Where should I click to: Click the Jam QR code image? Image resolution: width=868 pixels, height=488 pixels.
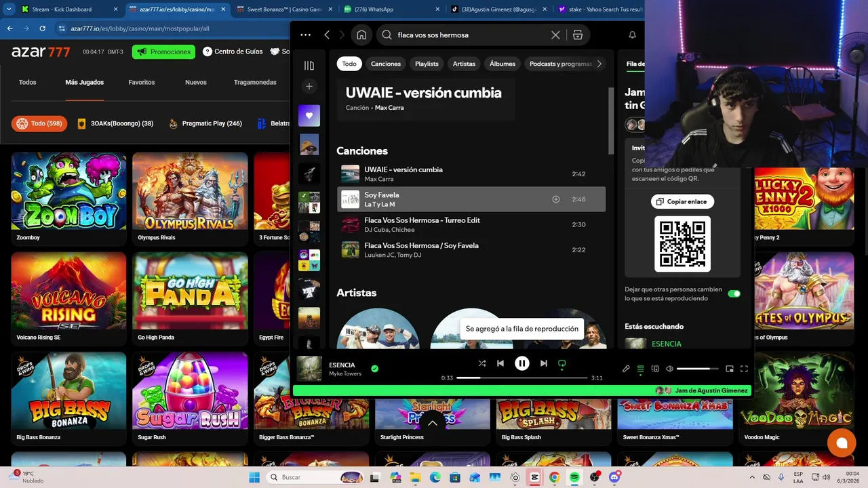682,244
